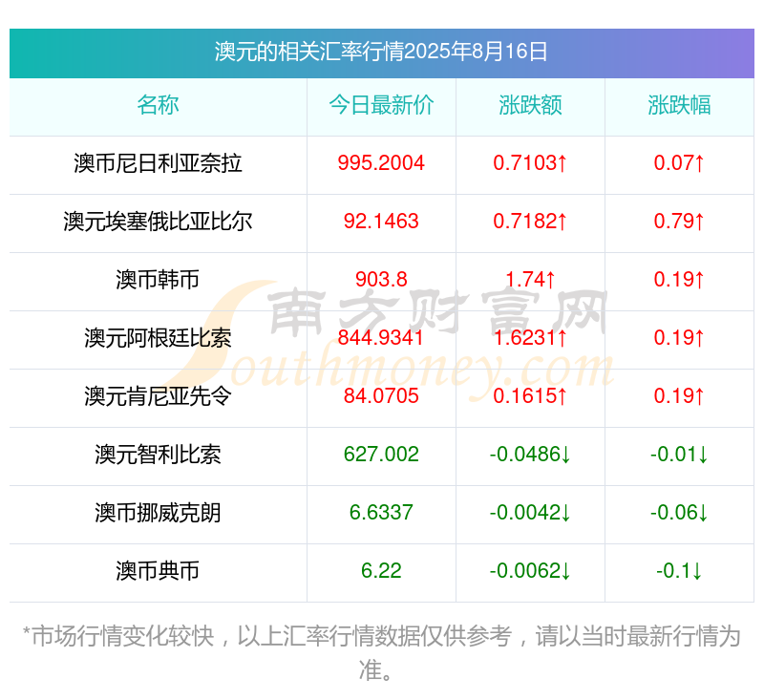Click the percentage -0.01↓

[x=679, y=455]
